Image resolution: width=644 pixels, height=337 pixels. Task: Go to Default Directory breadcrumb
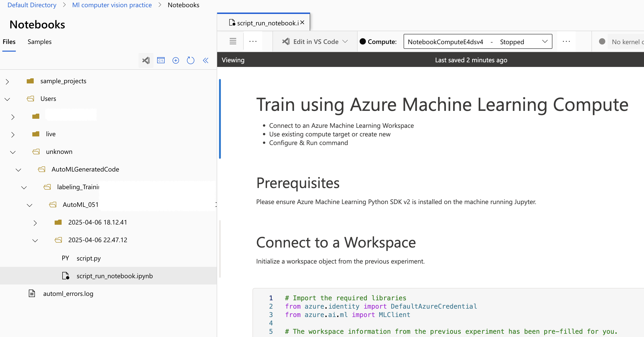click(x=32, y=5)
